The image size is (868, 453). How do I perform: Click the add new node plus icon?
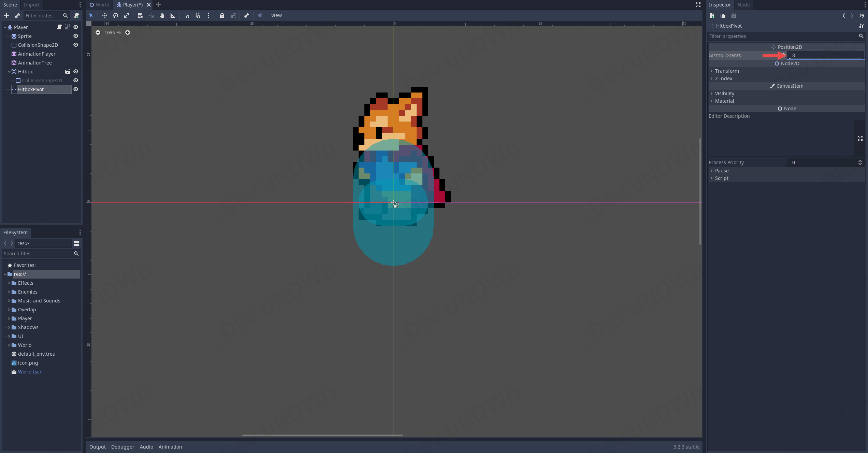click(x=6, y=16)
